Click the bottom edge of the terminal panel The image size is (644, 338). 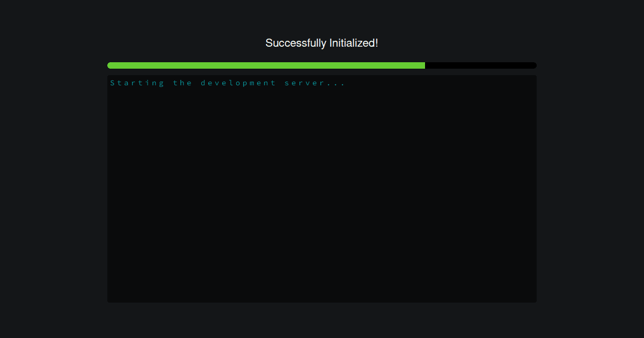pyautogui.click(x=322, y=302)
